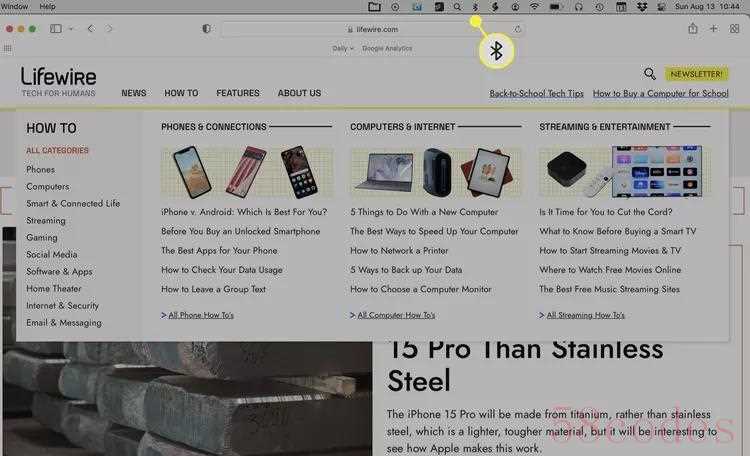Click the Bluetooth icon in the menu bar

click(x=475, y=7)
